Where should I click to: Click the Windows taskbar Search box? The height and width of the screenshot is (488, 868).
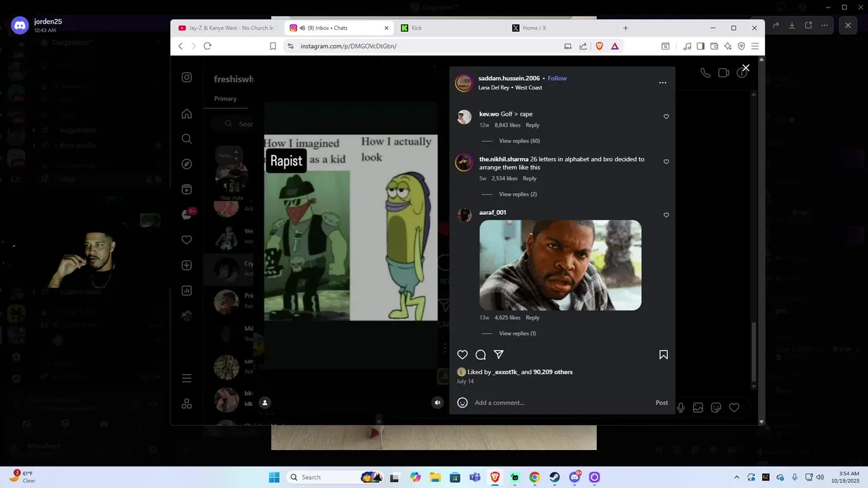[334, 477]
